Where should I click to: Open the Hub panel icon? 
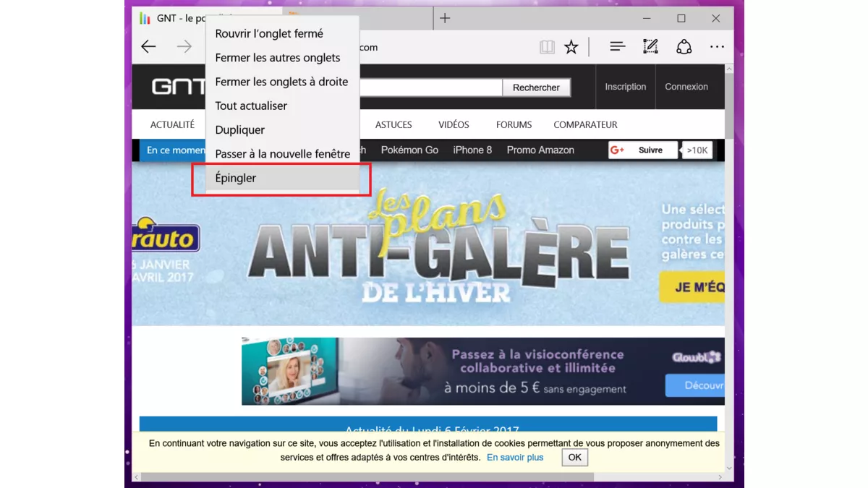(x=617, y=47)
